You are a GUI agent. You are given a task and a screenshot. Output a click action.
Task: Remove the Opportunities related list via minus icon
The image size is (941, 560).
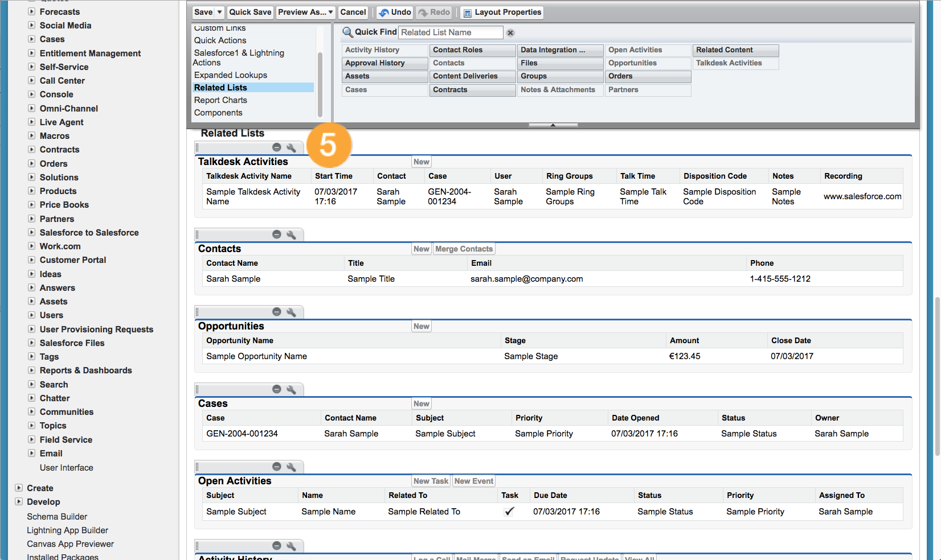point(277,312)
